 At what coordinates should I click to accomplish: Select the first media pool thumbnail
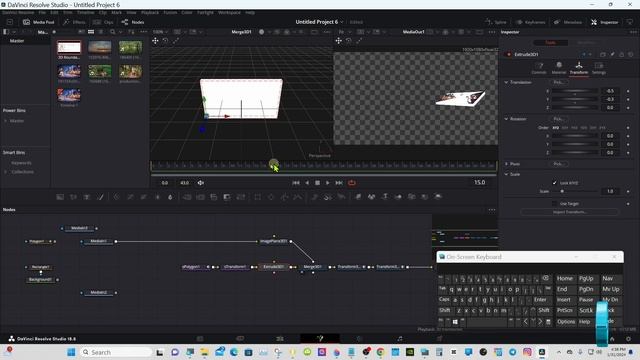click(69, 47)
